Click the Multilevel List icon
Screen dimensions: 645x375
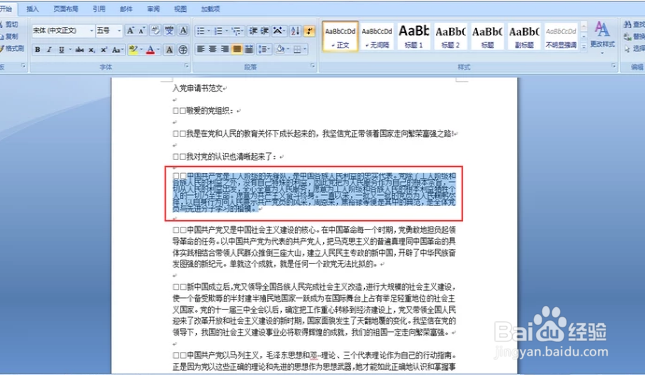(x=236, y=31)
